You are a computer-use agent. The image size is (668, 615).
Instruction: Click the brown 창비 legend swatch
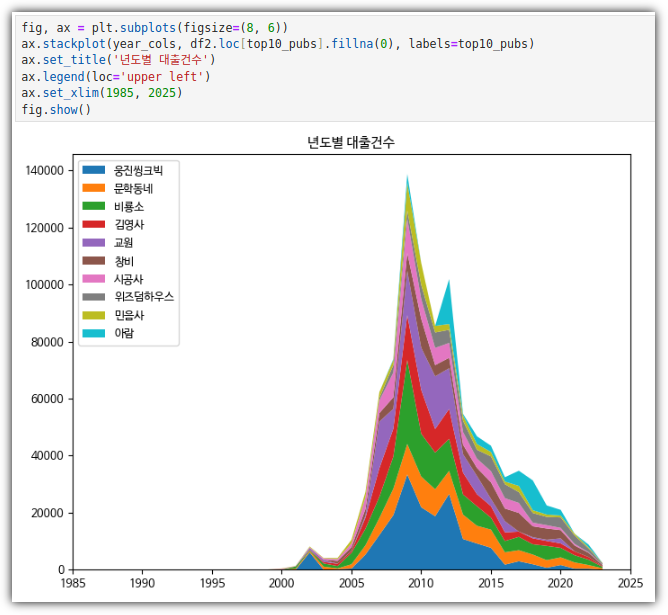coord(94,261)
